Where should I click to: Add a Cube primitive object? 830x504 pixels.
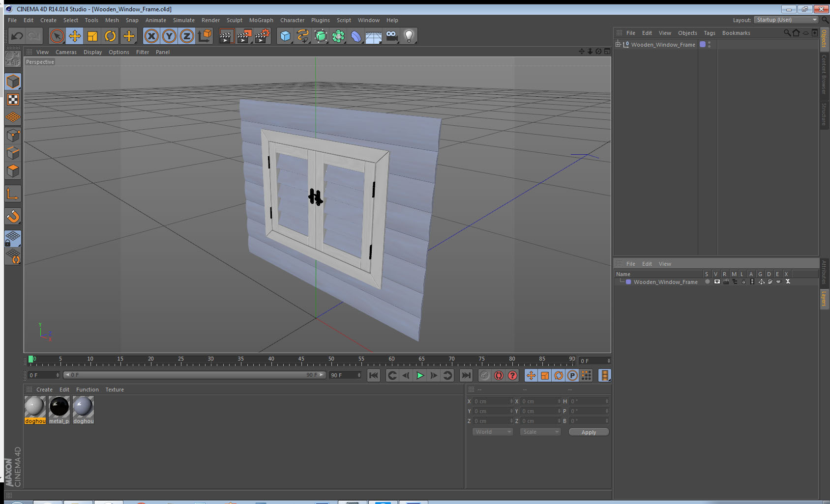click(x=285, y=36)
